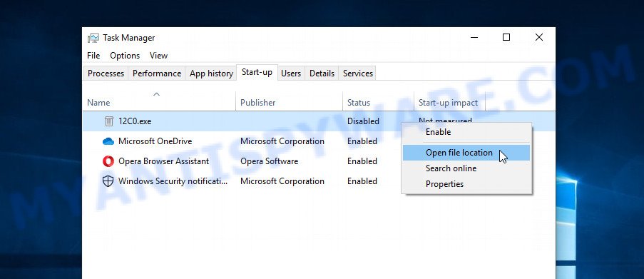This screenshot has width=644, height=279.
Task: Switch to the Users tab
Action: click(291, 73)
